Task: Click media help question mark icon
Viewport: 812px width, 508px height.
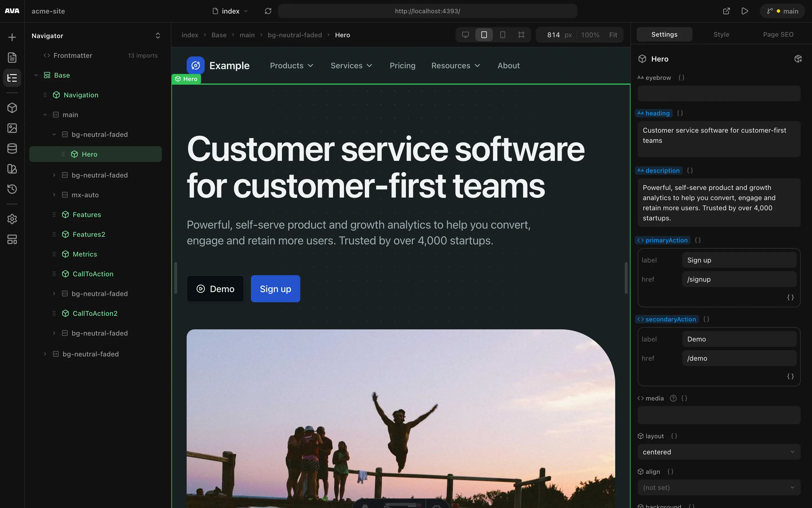Action: [673, 398]
